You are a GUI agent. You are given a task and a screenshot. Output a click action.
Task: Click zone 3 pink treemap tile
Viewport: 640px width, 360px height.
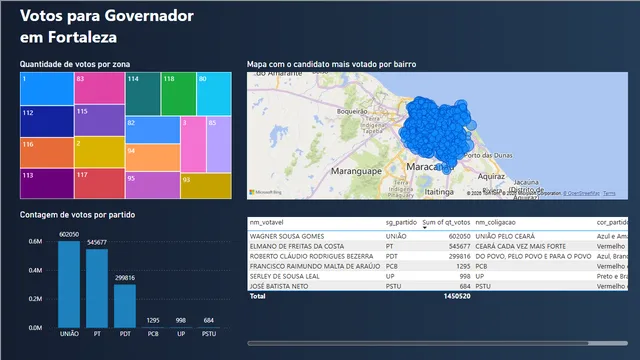[x=193, y=144]
